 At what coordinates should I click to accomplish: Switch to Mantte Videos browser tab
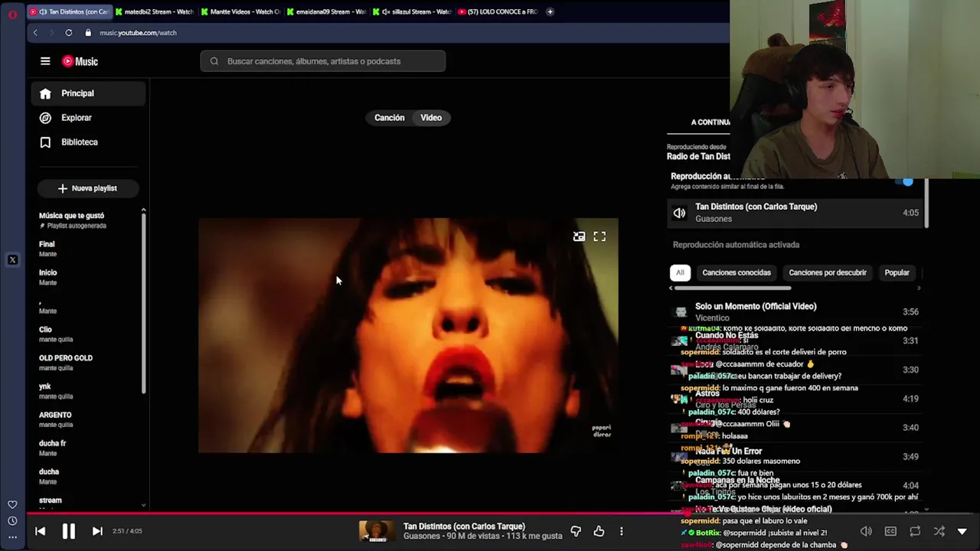pos(240,11)
